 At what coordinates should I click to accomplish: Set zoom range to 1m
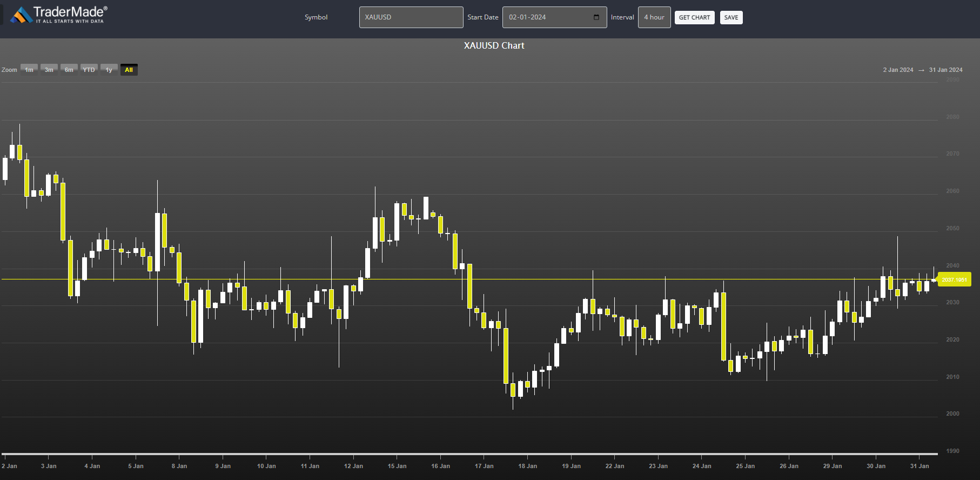pos(29,70)
